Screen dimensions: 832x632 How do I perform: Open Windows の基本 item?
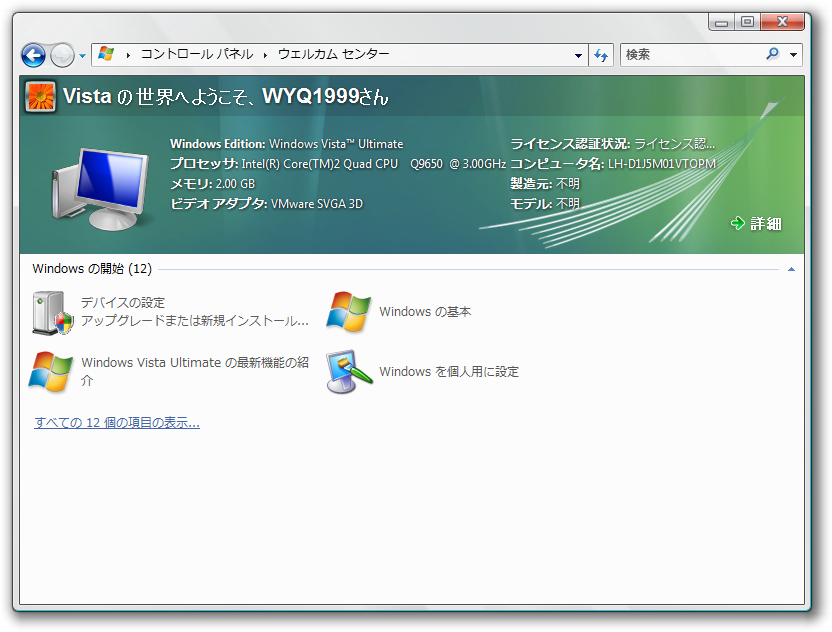coord(425,311)
